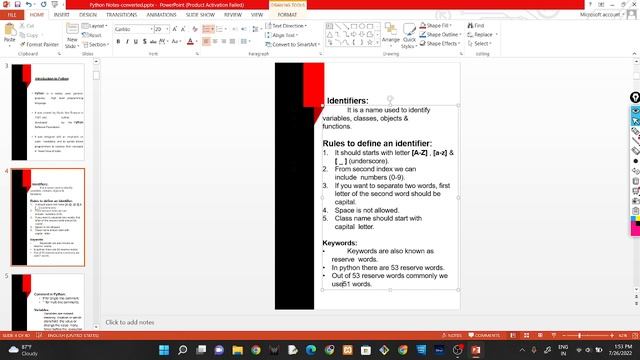Image resolution: width=640 pixels, height=360 pixels.
Task: Select the Rectangle shape in shapes gallery
Action: point(354,26)
